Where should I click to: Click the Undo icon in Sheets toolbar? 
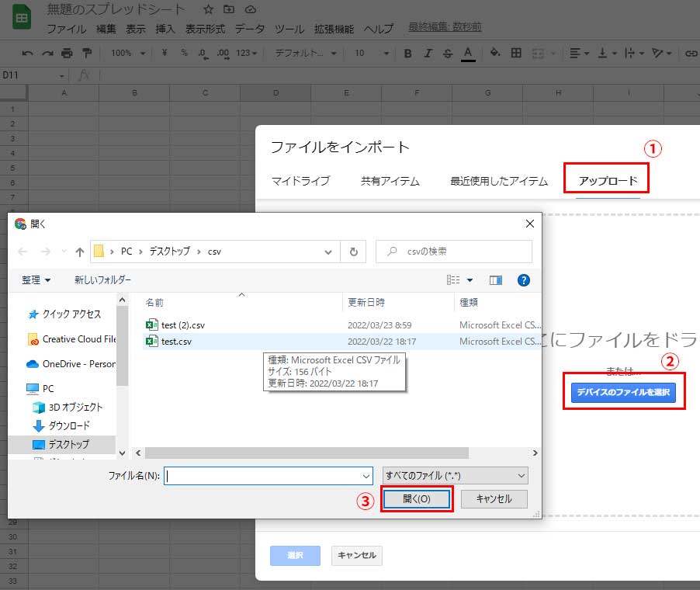click(27, 53)
